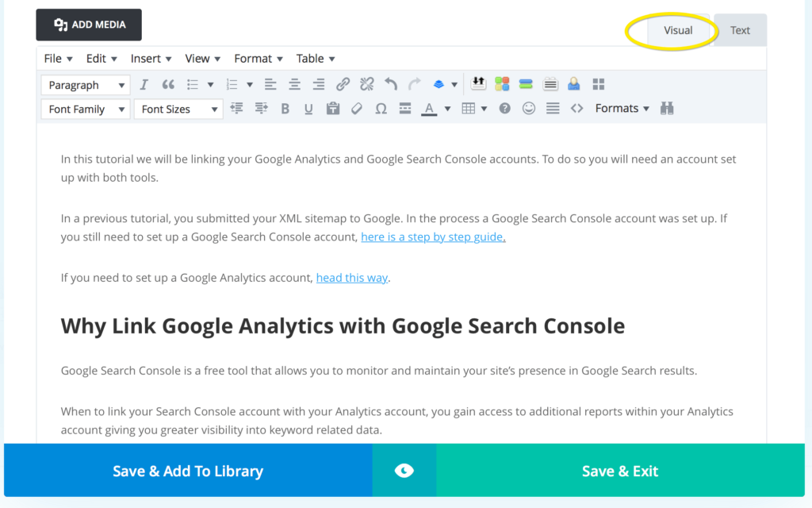This screenshot has height=508, width=812.
Task: Expand the Formats dropdown
Action: click(622, 108)
